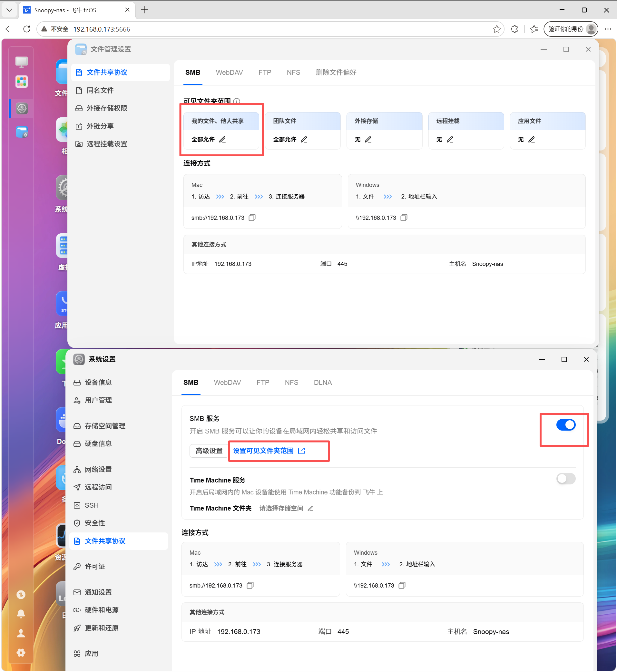Switch to FTP tab in 系统设置
This screenshot has width=617, height=672.
point(263,383)
